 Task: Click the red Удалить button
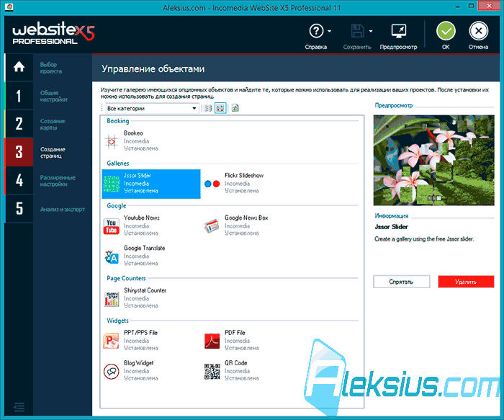(x=466, y=282)
